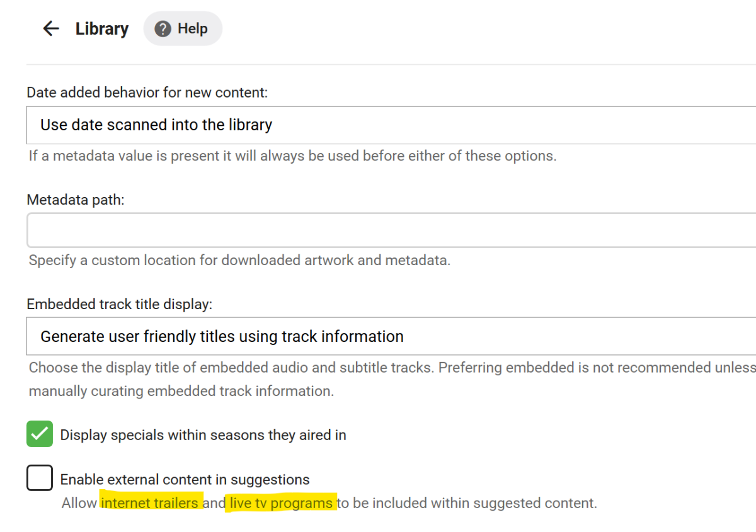
Task: Click the highlighted 'live tv programs' text
Action: 281,503
